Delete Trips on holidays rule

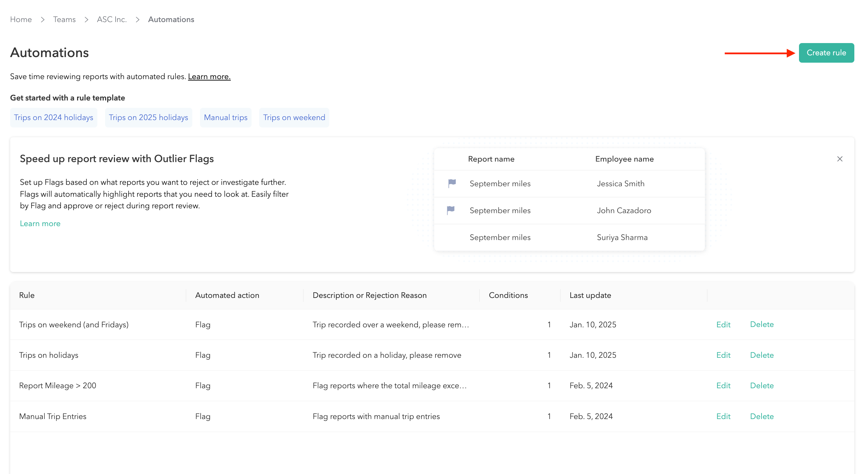(762, 355)
